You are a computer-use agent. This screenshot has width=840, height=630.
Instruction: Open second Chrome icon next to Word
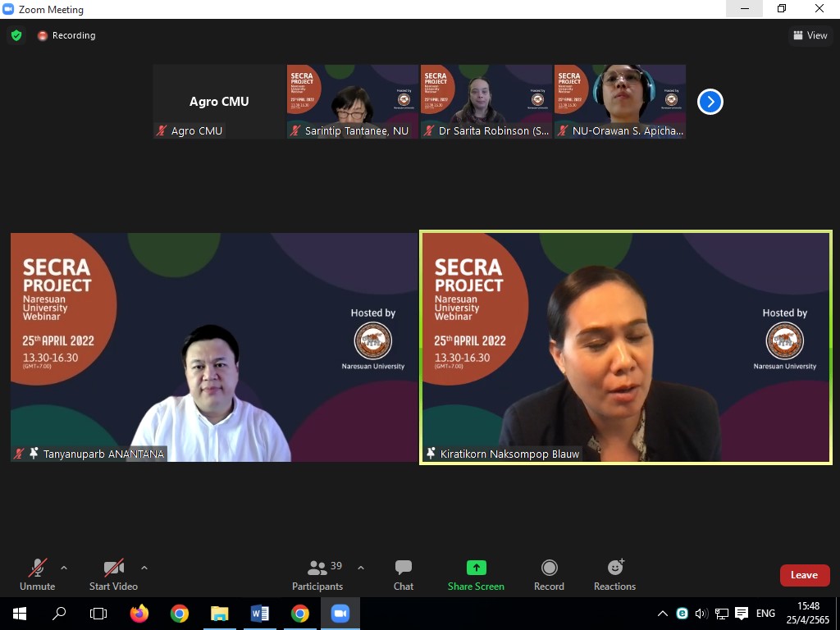tap(300, 614)
